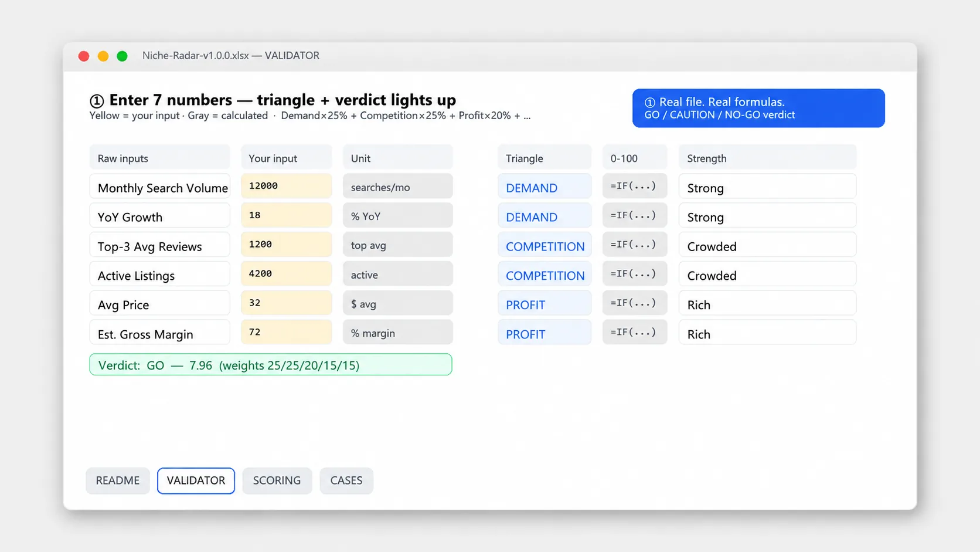Click COMPETITION cell in Top-3 Avg Reviews row
Viewport: 980px width, 552px height.
point(545,245)
